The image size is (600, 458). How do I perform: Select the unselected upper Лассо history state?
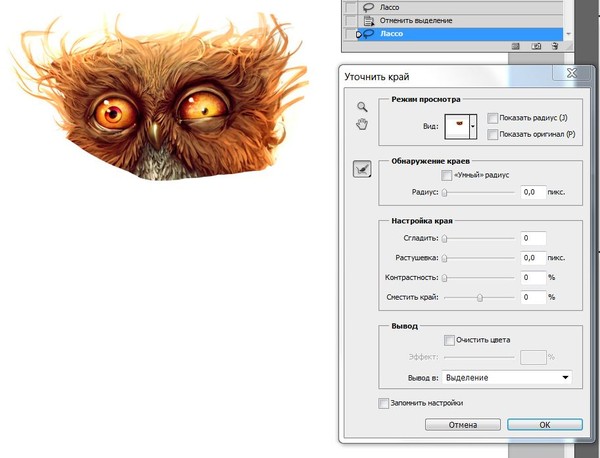pyautogui.click(x=461, y=7)
